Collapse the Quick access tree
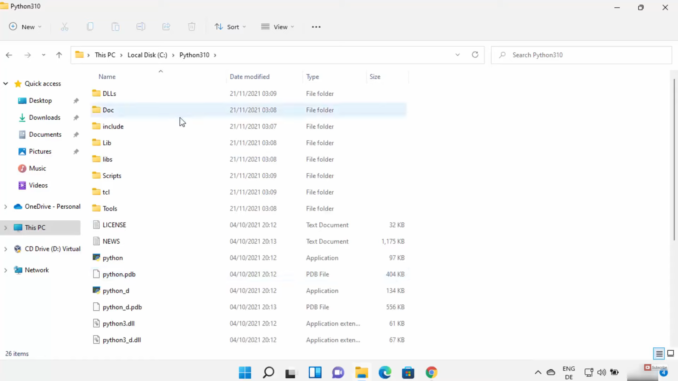 [6, 83]
